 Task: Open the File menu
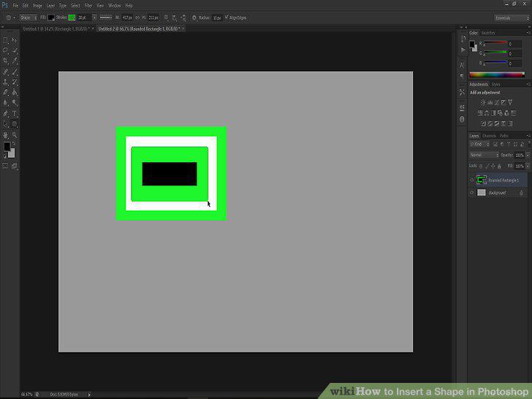[x=15, y=5]
